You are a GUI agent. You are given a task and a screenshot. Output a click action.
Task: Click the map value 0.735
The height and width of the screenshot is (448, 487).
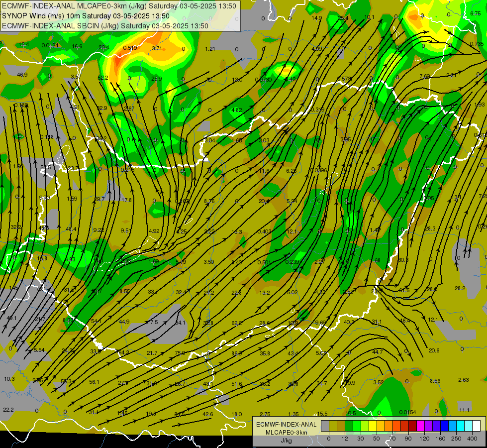coord(477,44)
